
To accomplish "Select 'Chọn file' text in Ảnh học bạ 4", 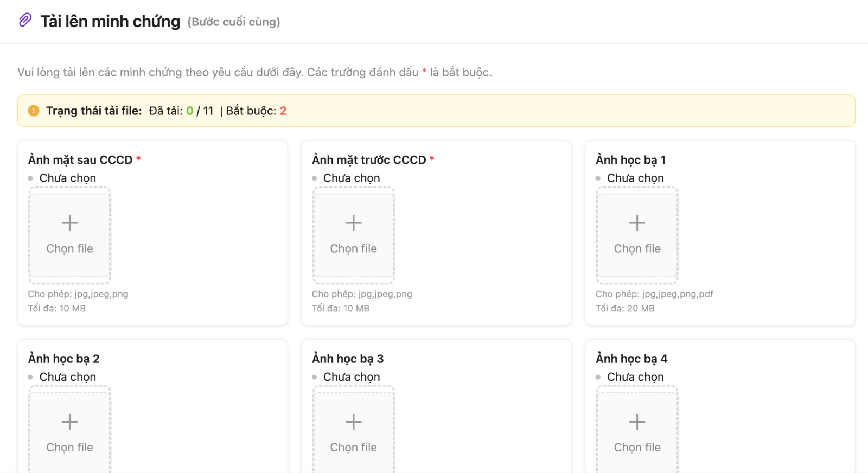I will coord(637,447).
